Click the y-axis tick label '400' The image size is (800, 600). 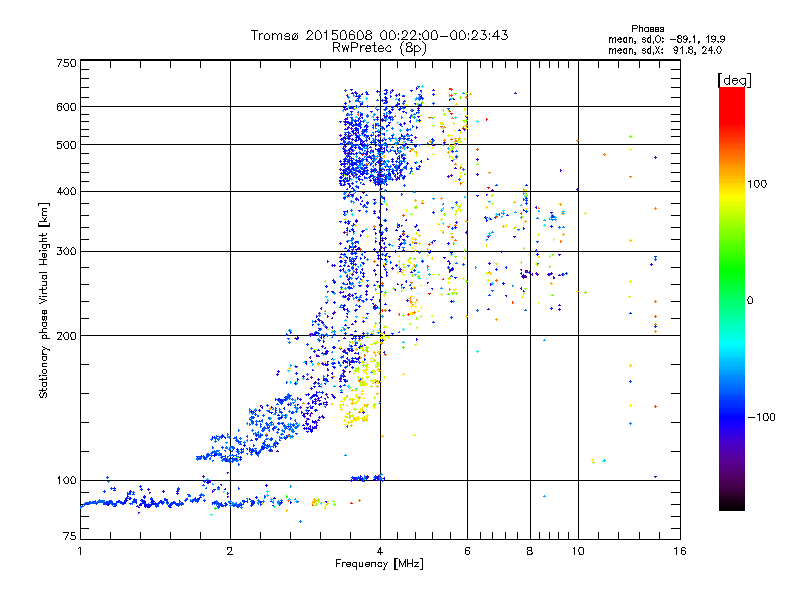(66, 192)
